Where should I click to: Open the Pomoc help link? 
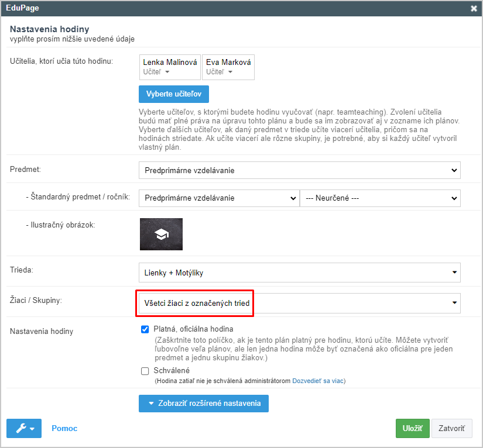(x=64, y=428)
